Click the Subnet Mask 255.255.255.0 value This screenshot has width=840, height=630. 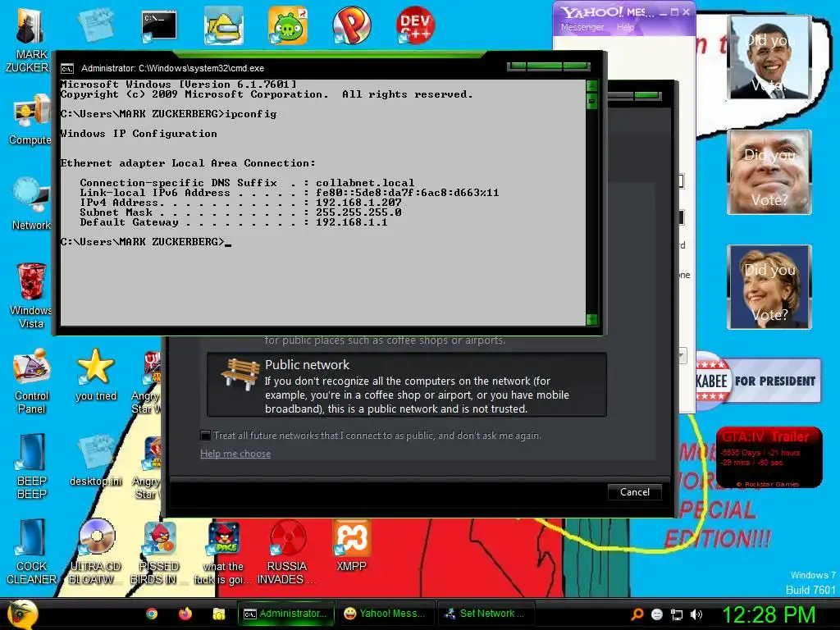(358, 212)
